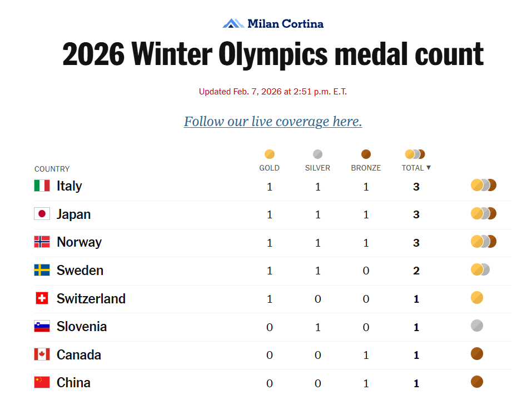This screenshot has height=420, width=517.
Task: Click the Switzerland flag icon
Action: click(x=42, y=299)
